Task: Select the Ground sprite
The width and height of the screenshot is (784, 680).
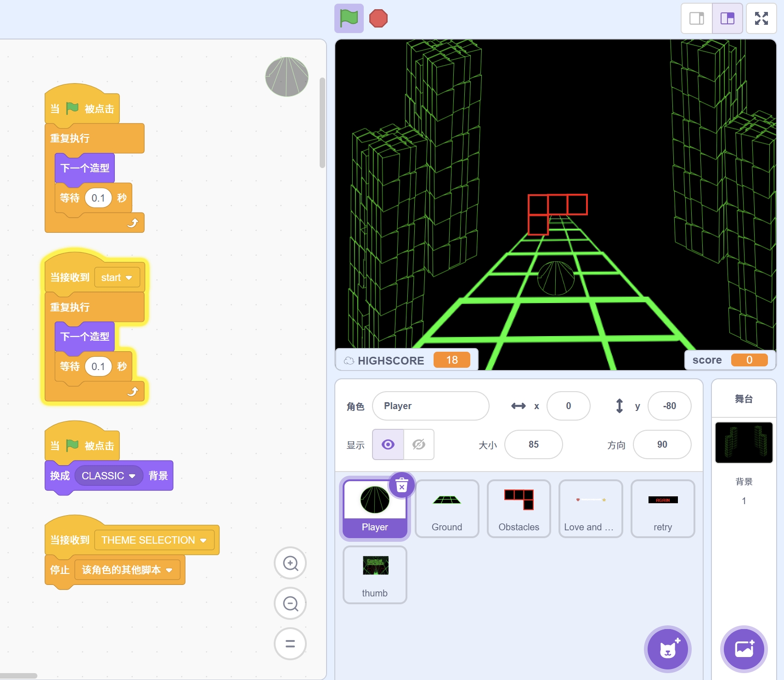Action: pyautogui.click(x=447, y=508)
